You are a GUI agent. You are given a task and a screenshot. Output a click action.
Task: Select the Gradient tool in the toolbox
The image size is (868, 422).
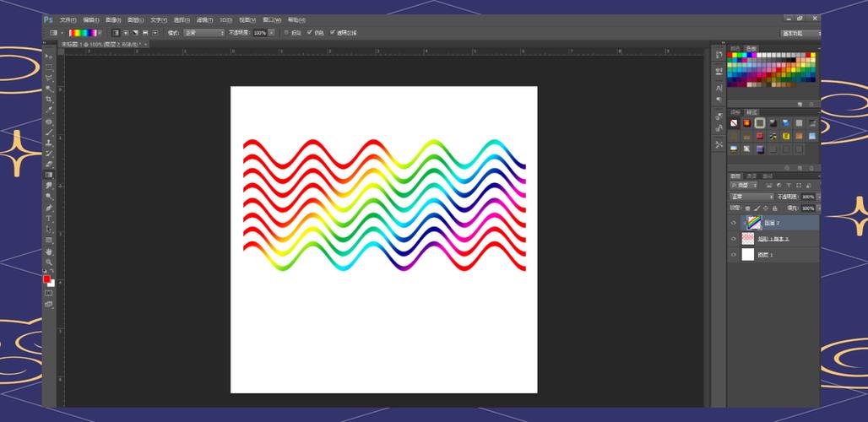coord(49,175)
